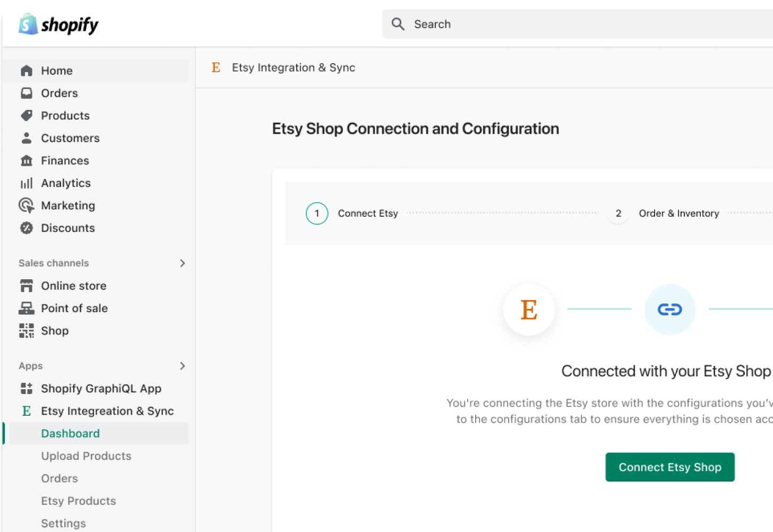Select the Dashboard sub-item
The height and width of the screenshot is (532, 773).
(x=99, y=433)
